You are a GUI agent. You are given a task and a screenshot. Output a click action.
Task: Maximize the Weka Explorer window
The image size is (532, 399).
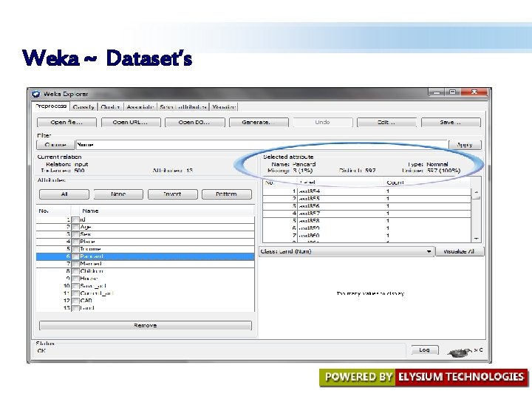click(453, 92)
